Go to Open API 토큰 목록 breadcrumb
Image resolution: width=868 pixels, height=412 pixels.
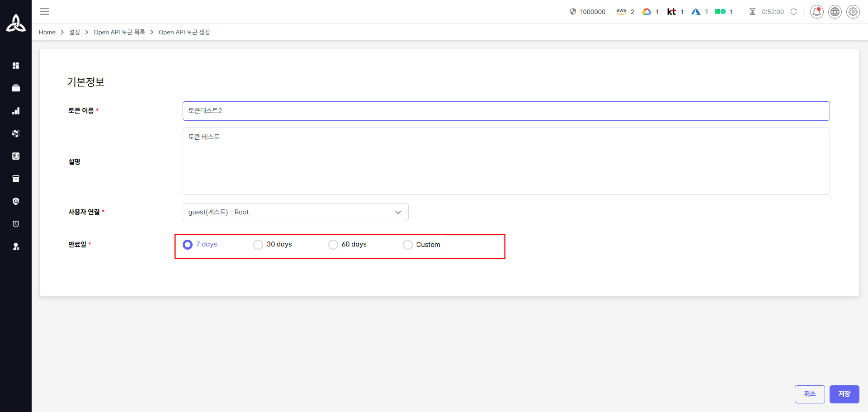[119, 32]
